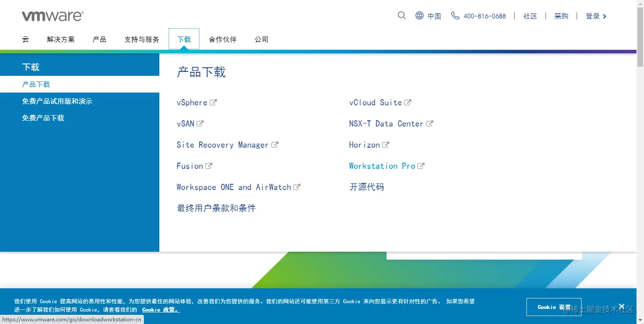Click the 产品下载 heading text

click(x=201, y=72)
